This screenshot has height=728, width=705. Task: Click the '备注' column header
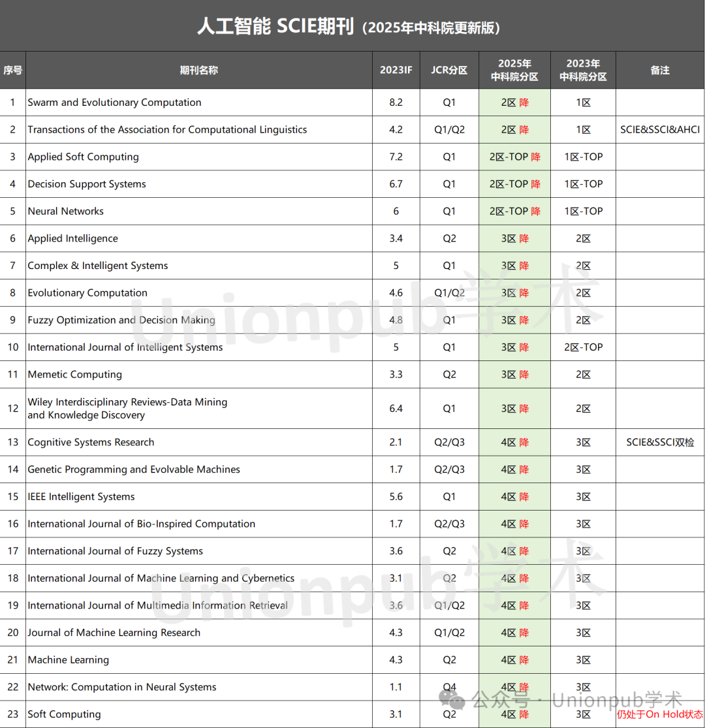pyautogui.click(x=660, y=70)
